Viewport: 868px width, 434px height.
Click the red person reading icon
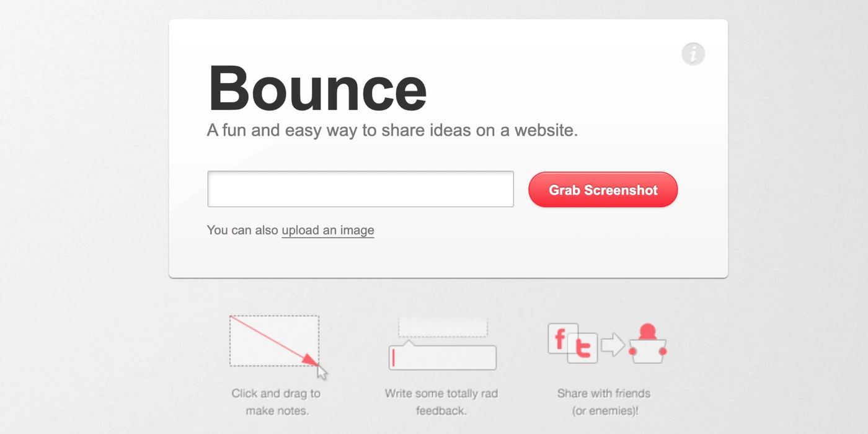tap(647, 344)
